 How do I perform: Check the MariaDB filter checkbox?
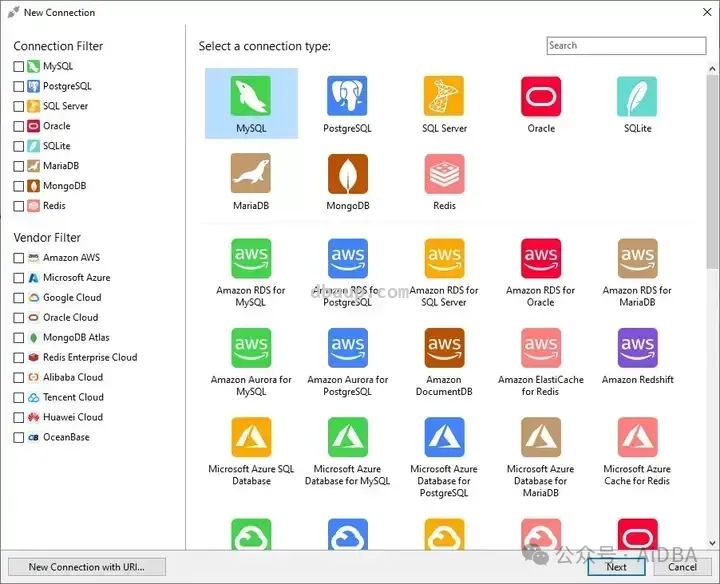(18, 166)
